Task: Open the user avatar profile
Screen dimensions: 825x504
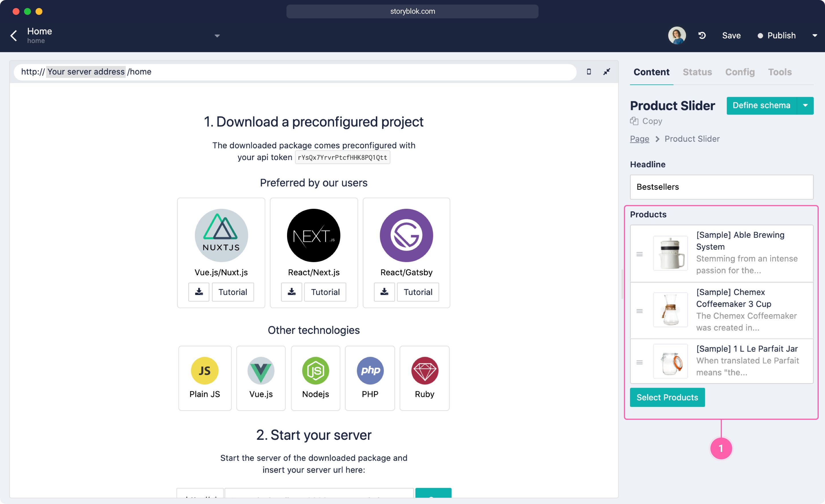Action: 677,36
